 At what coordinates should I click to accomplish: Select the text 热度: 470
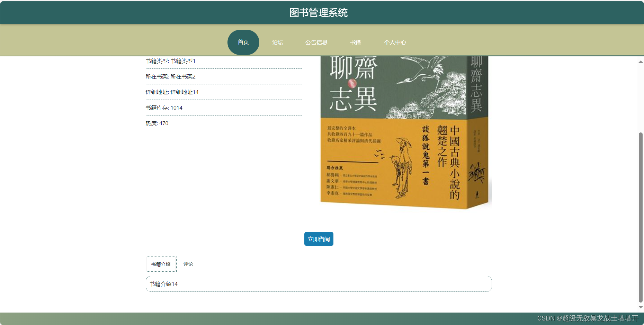157,123
